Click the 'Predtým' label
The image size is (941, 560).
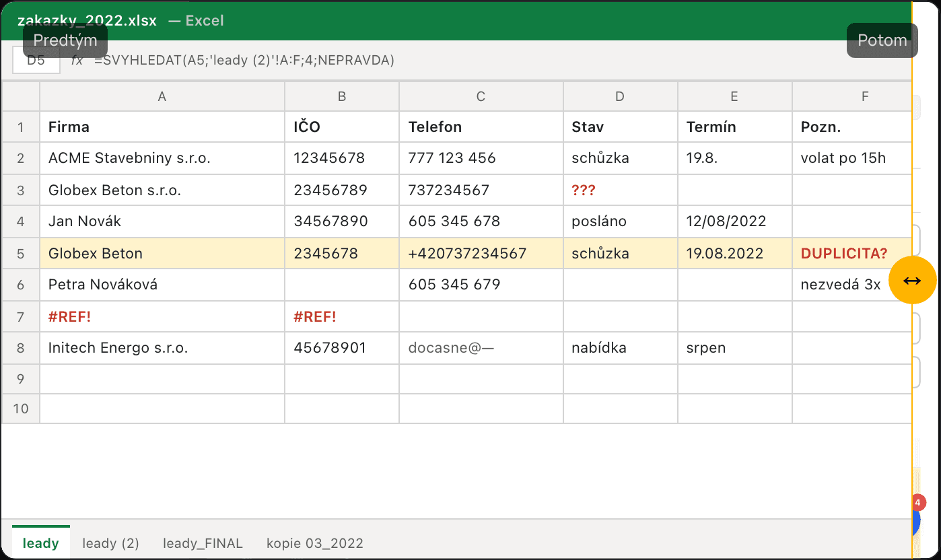pyautogui.click(x=65, y=40)
